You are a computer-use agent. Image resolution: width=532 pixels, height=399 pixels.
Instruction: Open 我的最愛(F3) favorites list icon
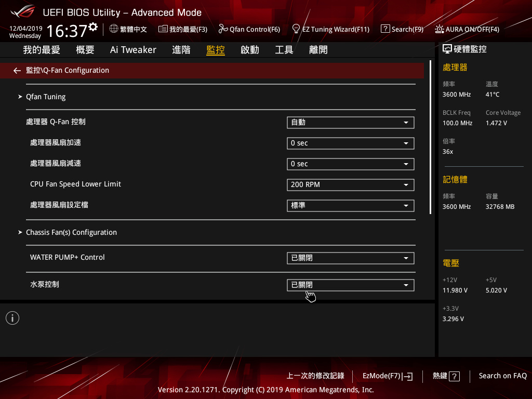pyautogui.click(x=163, y=29)
